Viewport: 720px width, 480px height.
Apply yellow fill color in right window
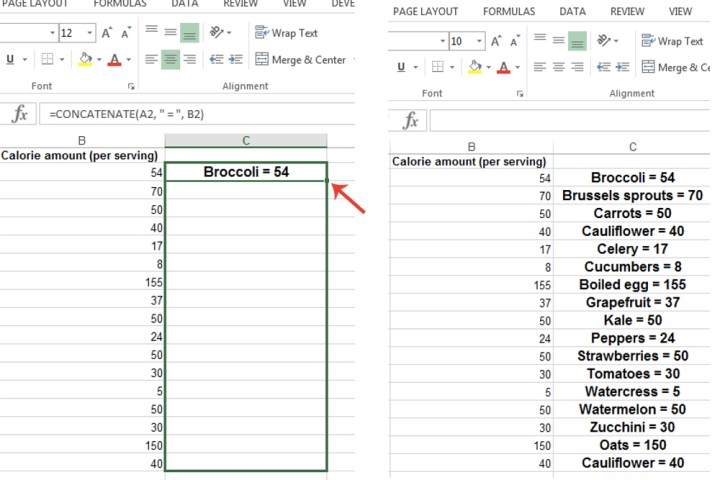[x=475, y=67]
